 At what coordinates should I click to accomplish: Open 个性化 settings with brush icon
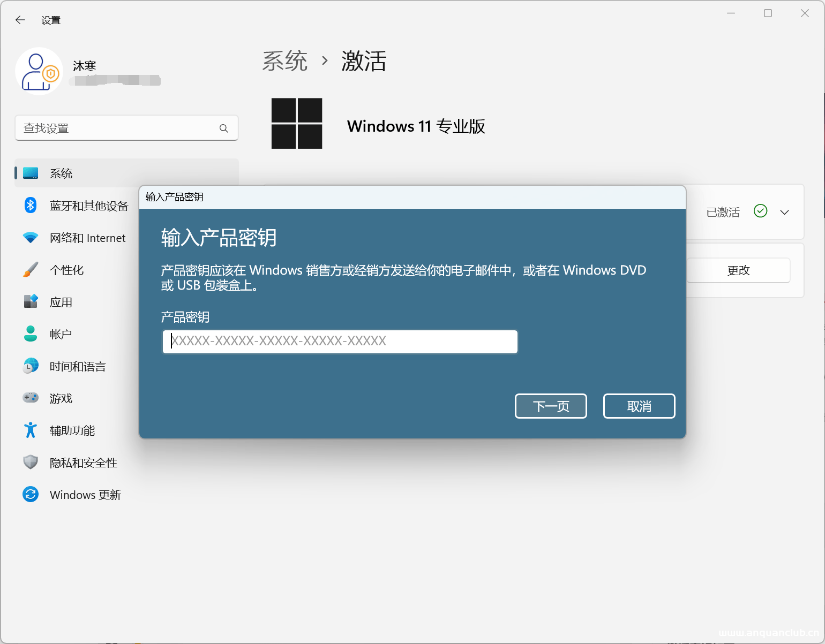point(31,270)
